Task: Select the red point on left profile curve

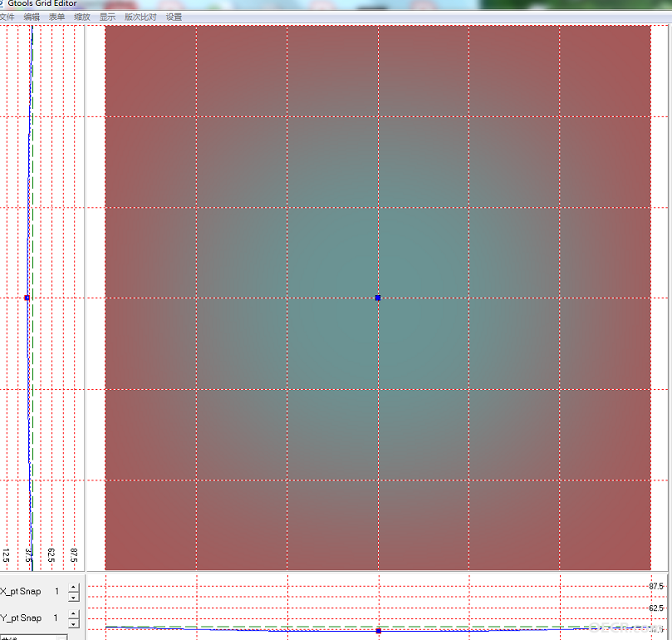Action: pos(27,298)
